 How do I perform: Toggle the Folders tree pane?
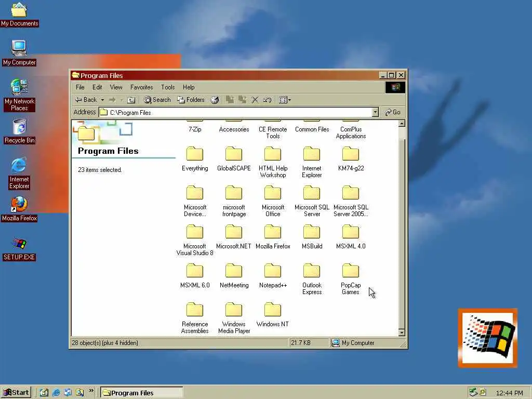point(191,100)
